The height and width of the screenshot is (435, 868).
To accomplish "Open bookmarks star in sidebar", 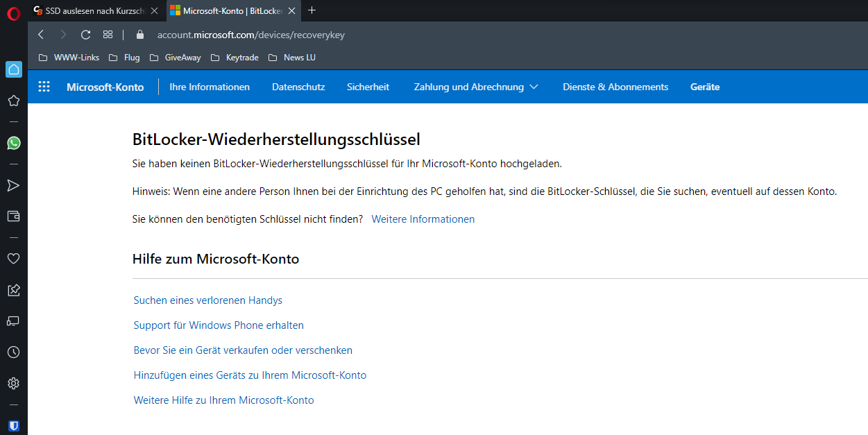I will pos(13,101).
